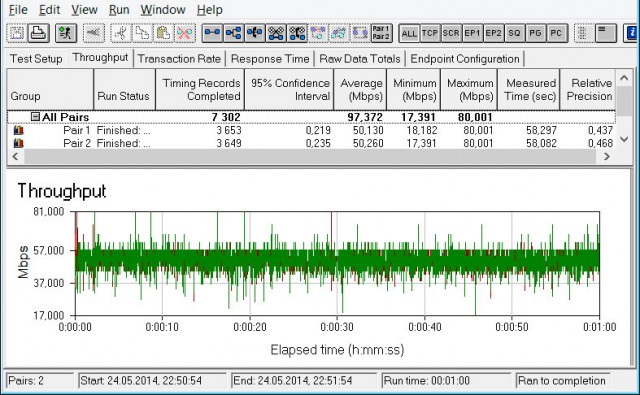
Task: Click the Cut scissors icon
Action: 121,33
